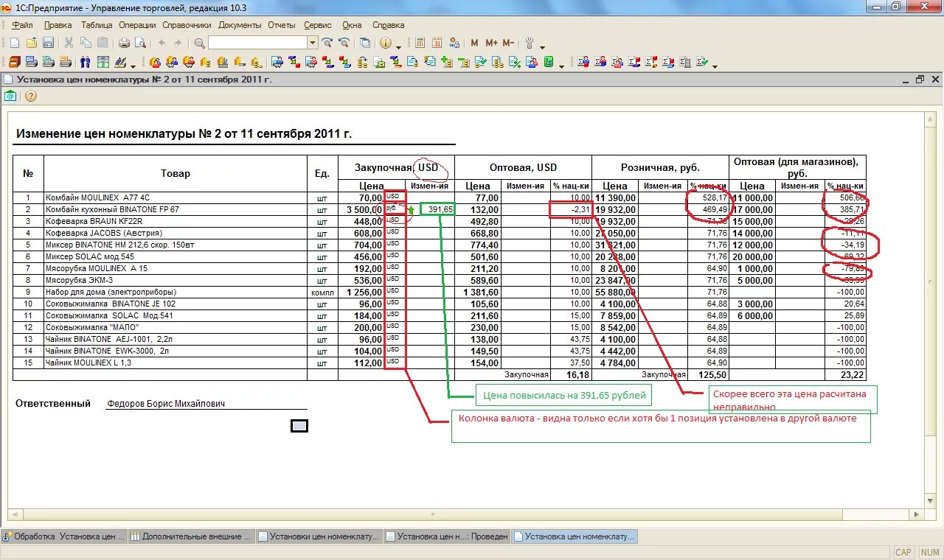
Task: Open the Файл menu
Action: coord(23,25)
